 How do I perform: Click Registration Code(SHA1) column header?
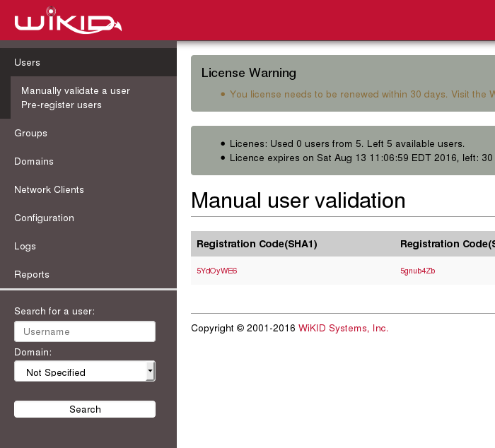(257, 244)
